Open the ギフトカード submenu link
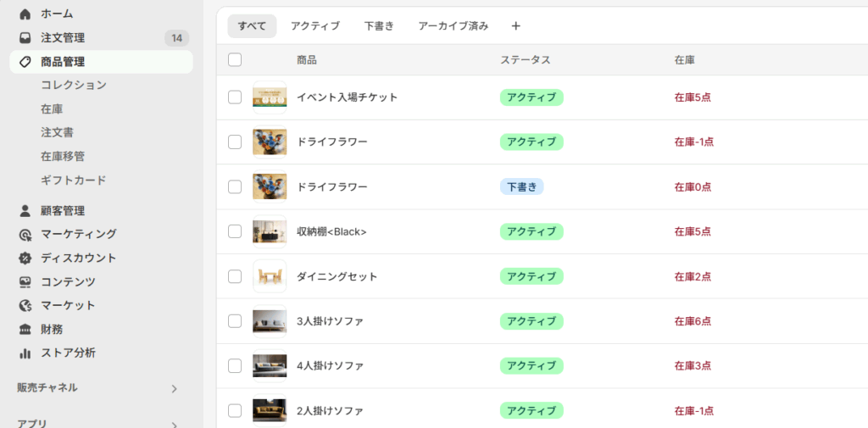Image resolution: width=868 pixels, height=428 pixels. 74,181
